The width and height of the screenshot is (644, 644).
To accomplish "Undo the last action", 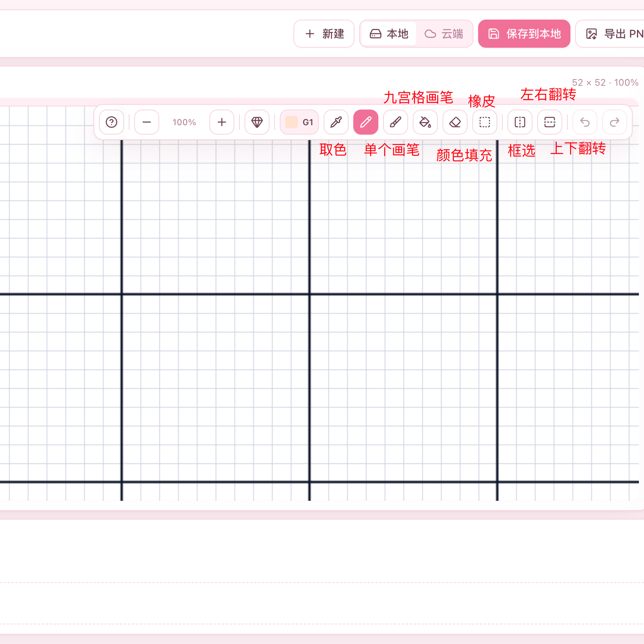I will (585, 122).
